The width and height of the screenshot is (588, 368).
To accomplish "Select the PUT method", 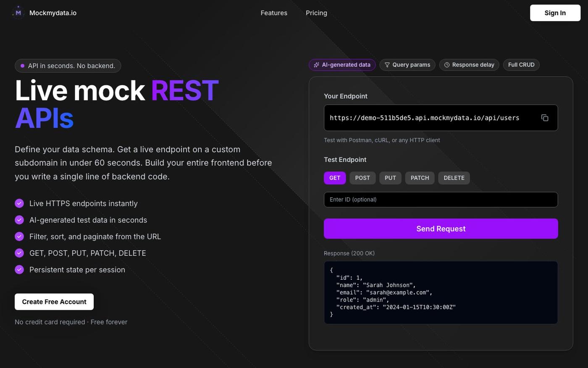I will (x=390, y=178).
